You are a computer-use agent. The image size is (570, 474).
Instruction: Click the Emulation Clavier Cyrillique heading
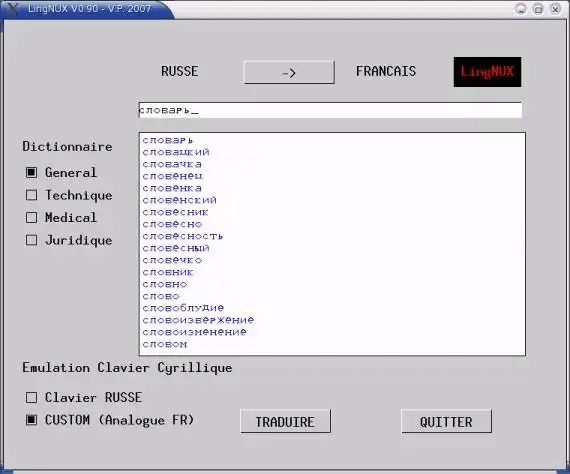[127, 368]
